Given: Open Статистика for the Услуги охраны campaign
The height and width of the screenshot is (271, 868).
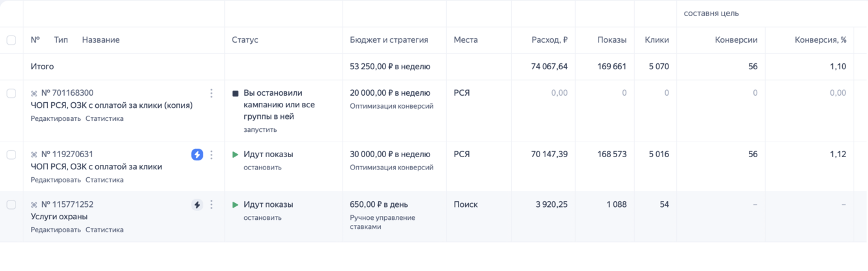Looking at the screenshot, I should click(x=104, y=230).
